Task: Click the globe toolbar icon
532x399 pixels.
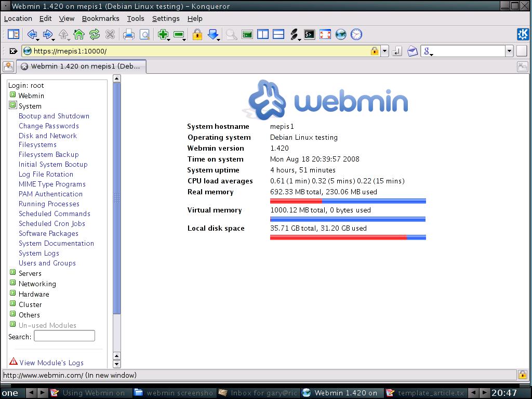Action: [x=341, y=34]
